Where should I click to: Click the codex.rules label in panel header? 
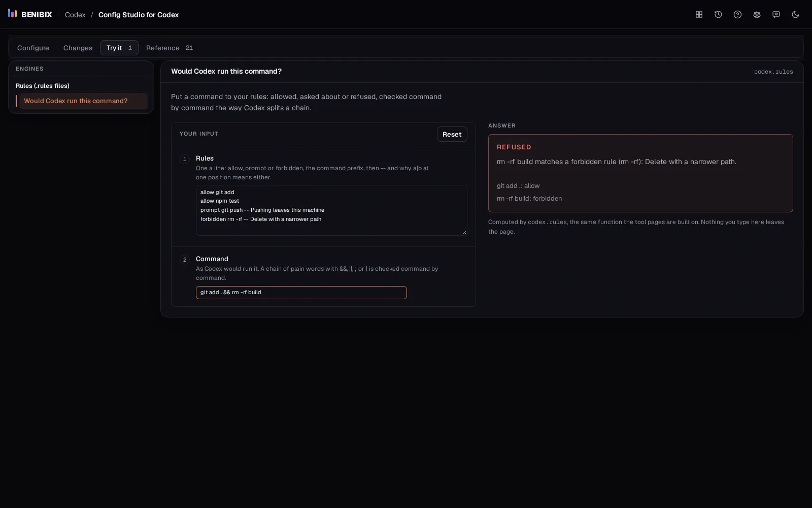pyautogui.click(x=773, y=72)
